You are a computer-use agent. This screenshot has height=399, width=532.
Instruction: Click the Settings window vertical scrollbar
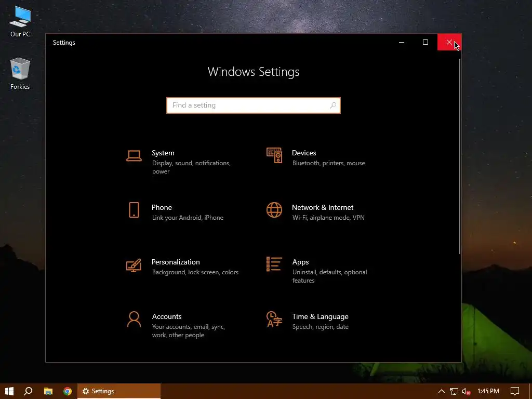[460, 156]
